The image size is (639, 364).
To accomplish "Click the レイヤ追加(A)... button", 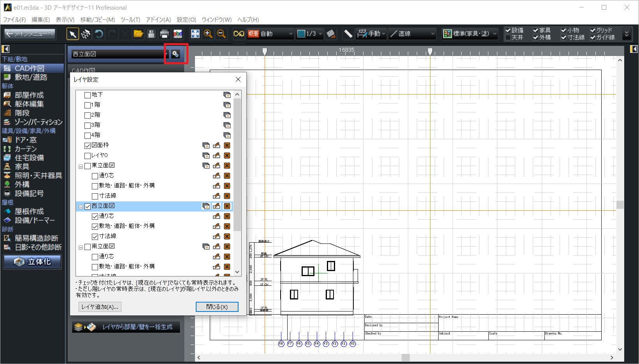I will 100,307.
